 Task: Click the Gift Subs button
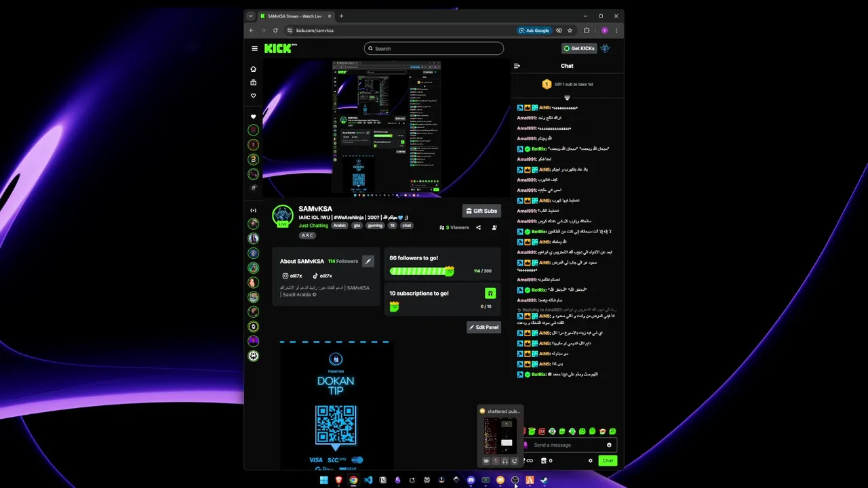(481, 211)
